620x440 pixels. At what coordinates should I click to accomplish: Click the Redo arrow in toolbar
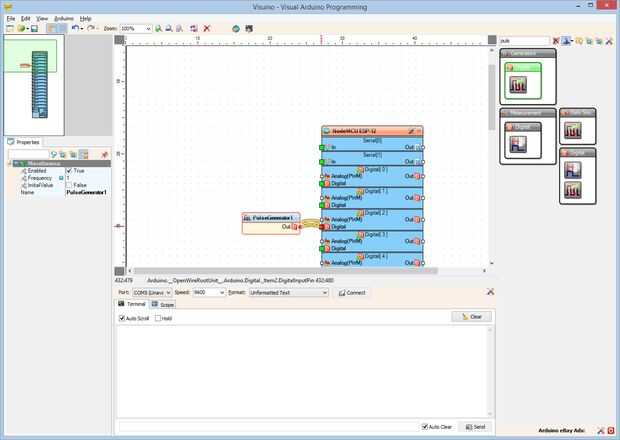(x=91, y=28)
